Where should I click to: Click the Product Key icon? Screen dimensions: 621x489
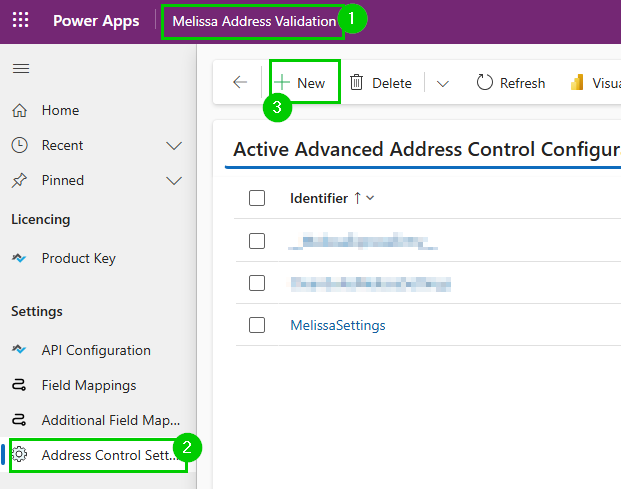click(x=19, y=259)
